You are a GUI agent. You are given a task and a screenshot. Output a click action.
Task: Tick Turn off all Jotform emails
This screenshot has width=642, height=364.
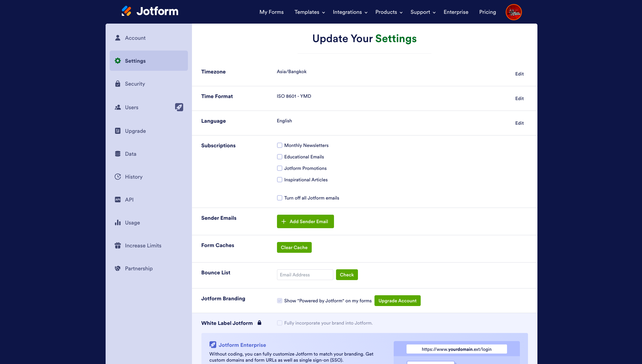pos(280,198)
